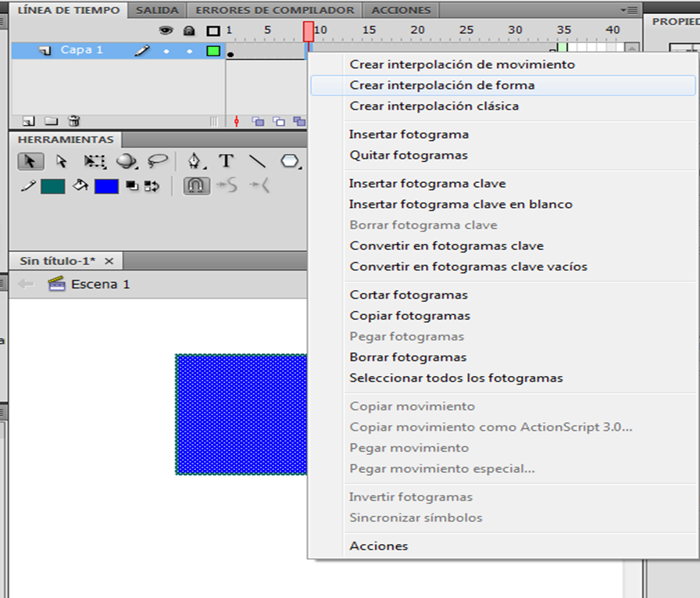Image resolution: width=700 pixels, height=598 pixels.
Task: Toggle the Snap to Objects magnet
Action: [x=196, y=186]
